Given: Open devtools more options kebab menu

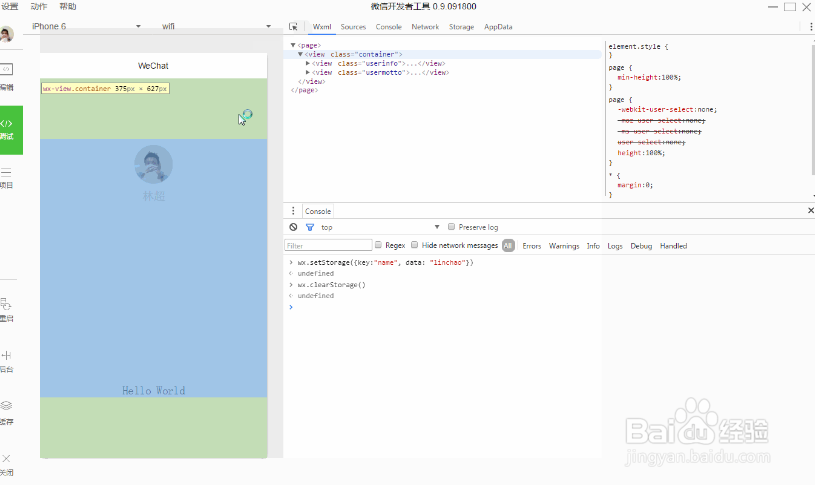Looking at the screenshot, I should click(x=811, y=27).
